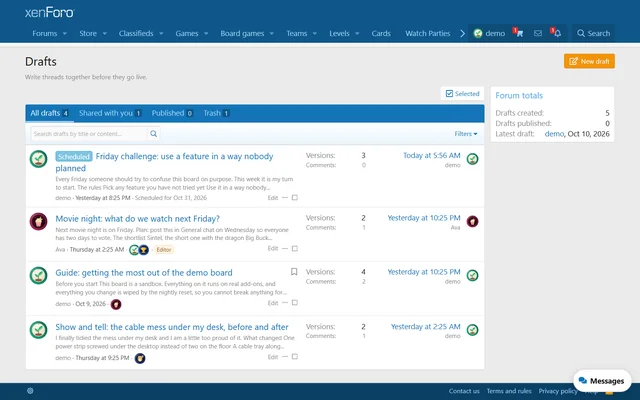Open the Show and tell draft title
The height and width of the screenshot is (400, 640).
coord(172,327)
